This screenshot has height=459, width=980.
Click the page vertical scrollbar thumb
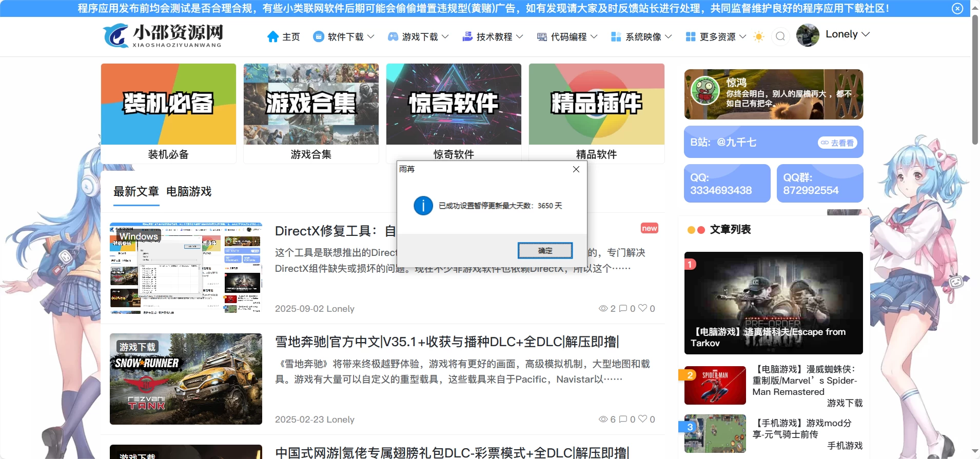pyautogui.click(x=975, y=81)
